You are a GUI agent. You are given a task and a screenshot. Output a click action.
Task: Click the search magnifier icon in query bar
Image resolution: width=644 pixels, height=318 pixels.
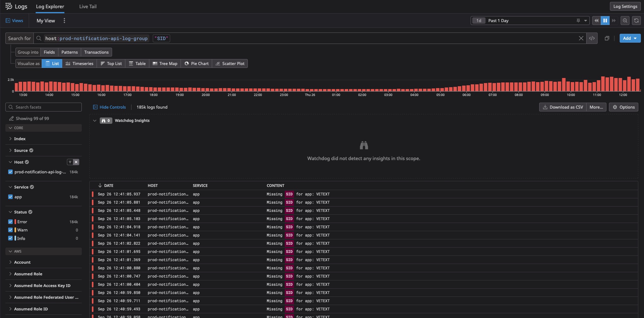tap(39, 38)
